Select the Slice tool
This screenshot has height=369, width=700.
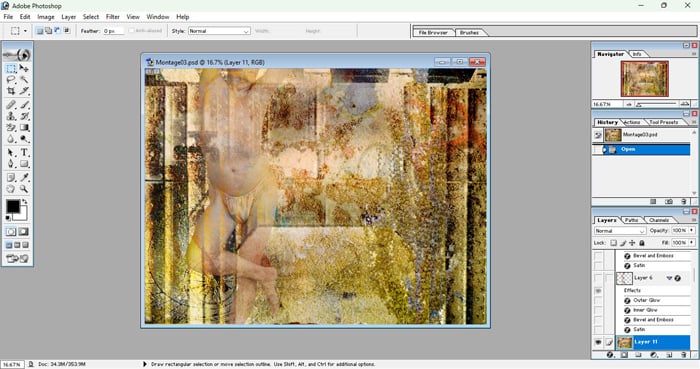(x=24, y=91)
